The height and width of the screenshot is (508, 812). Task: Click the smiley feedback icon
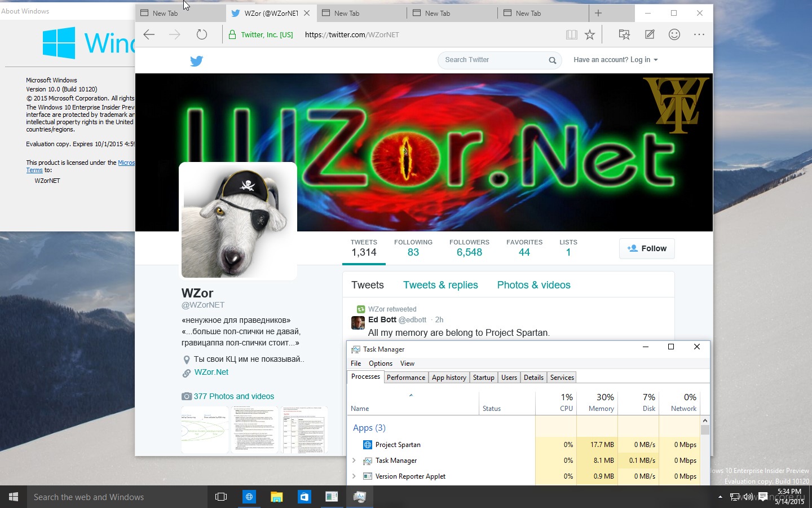[x=674, y=34]
